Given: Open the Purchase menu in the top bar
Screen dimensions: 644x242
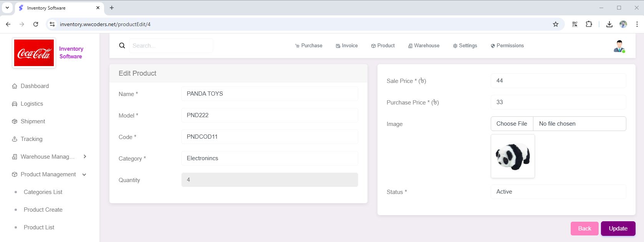Looking at the screenshot, I should click(x=309, y=46).
